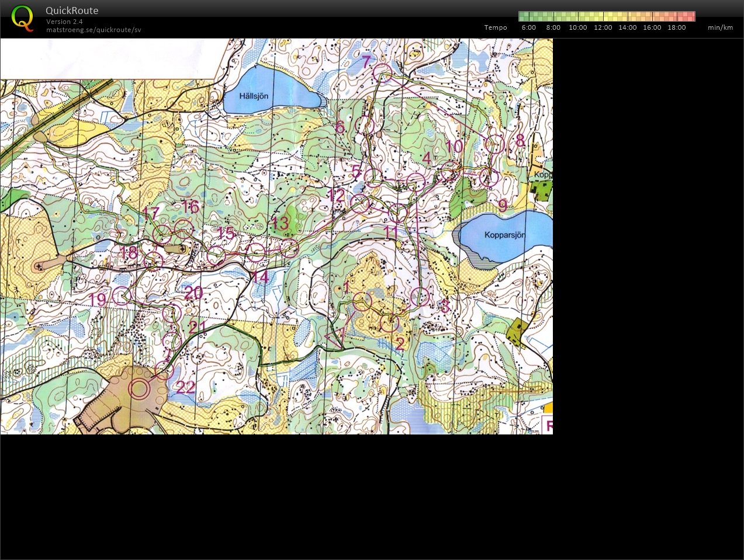The width and height of the screenshot is (744, 560).
Task: Click the 18:00 tempo scale value
Action: pyautogui.click(x=677, y=27)
